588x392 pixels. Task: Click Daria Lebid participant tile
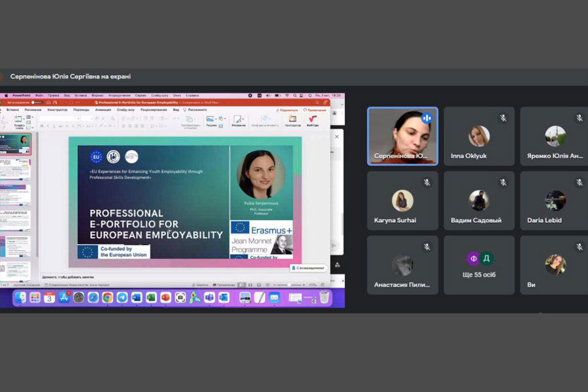point(554,201)
